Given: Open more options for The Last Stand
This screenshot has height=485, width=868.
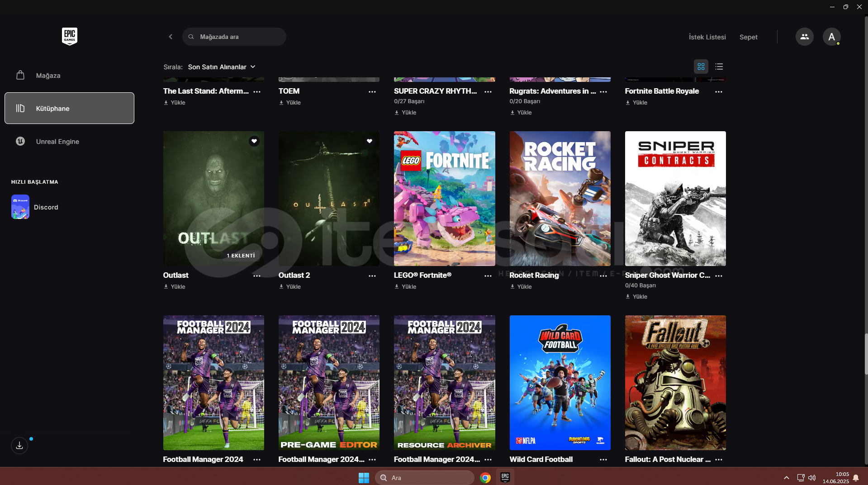Looking at the screenshot, I should coord(257,91).
